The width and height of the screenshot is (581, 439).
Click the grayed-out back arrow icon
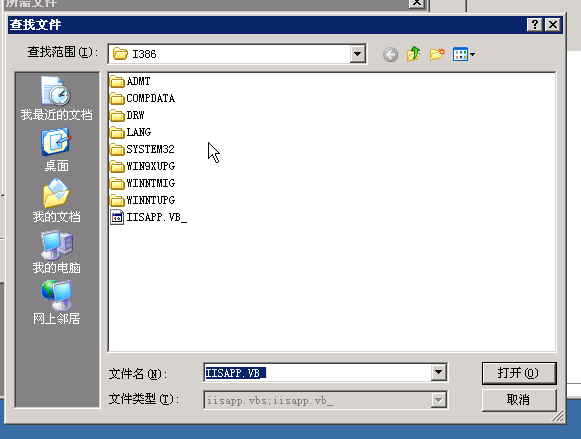pyautogui.click(x=390, y=55)
